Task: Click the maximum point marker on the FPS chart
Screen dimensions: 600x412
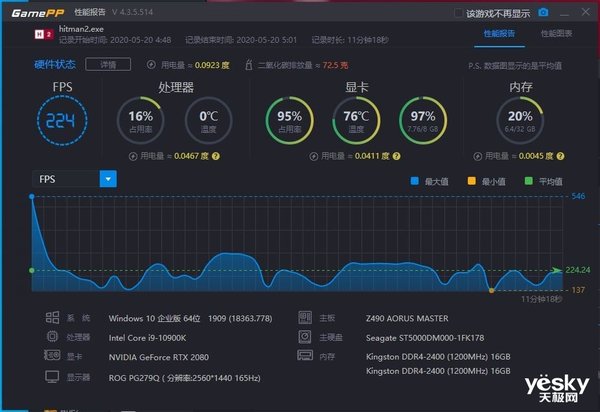Action: coord(32,196)
